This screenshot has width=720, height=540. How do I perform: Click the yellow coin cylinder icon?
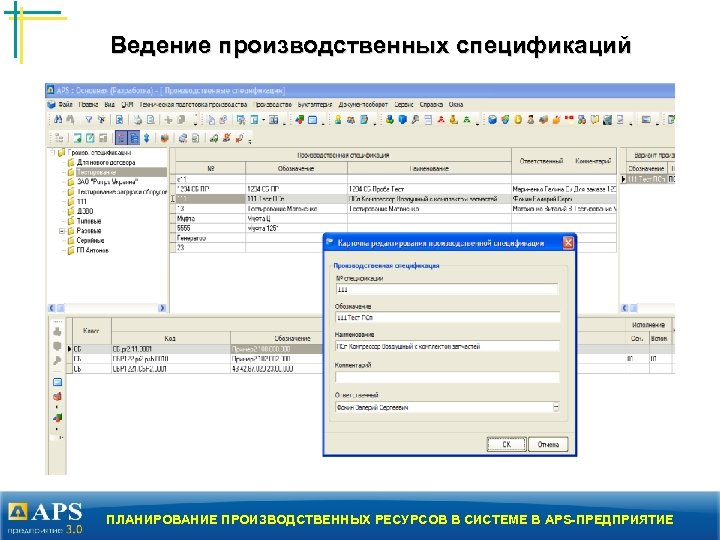point(518,120)
